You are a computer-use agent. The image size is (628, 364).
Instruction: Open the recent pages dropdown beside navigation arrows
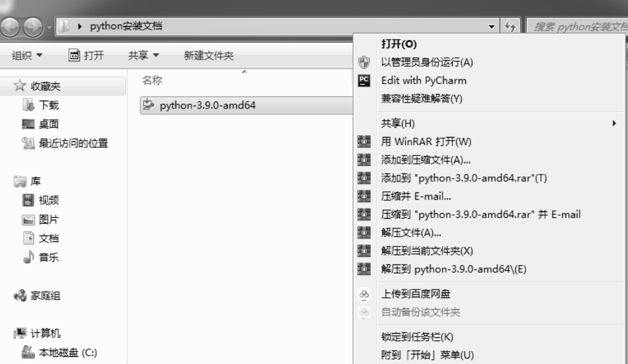(49, 27)
